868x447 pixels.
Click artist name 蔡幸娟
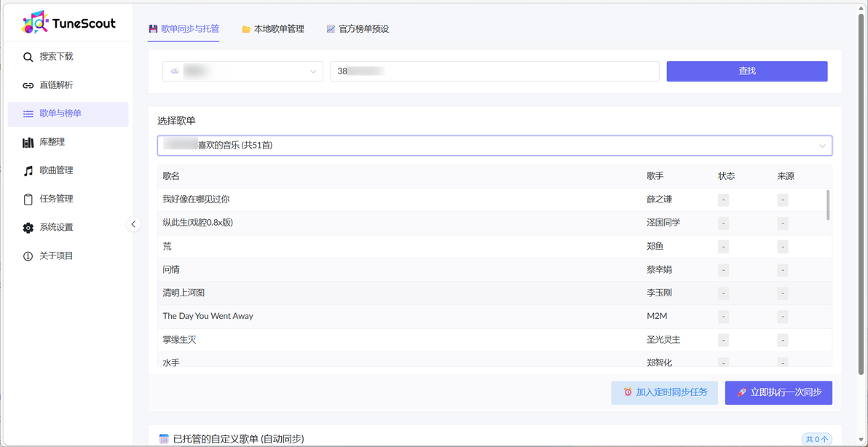pos(659,270)
